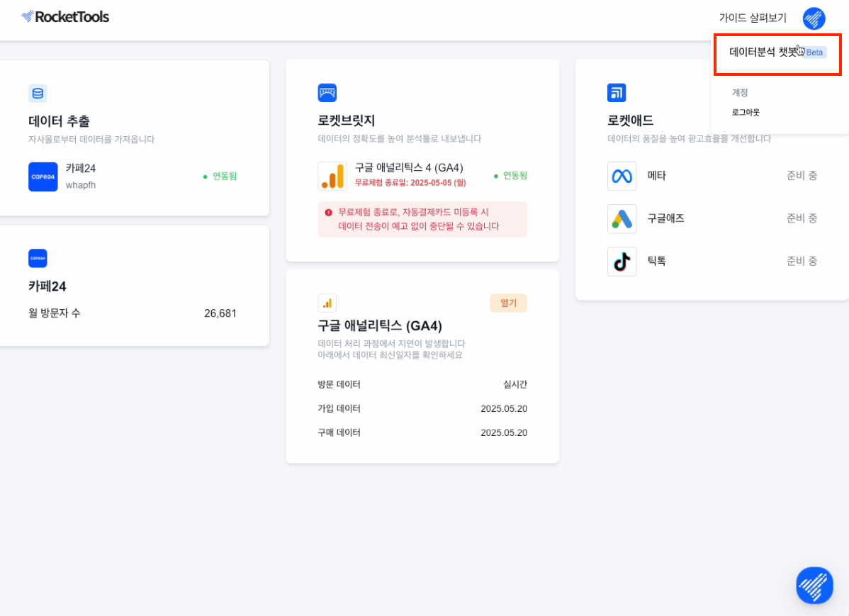849x616 pixels.
Task: Click the 자사몰로부터 데이터를 가져옵니다 description
Action: (x=91, y=139)
